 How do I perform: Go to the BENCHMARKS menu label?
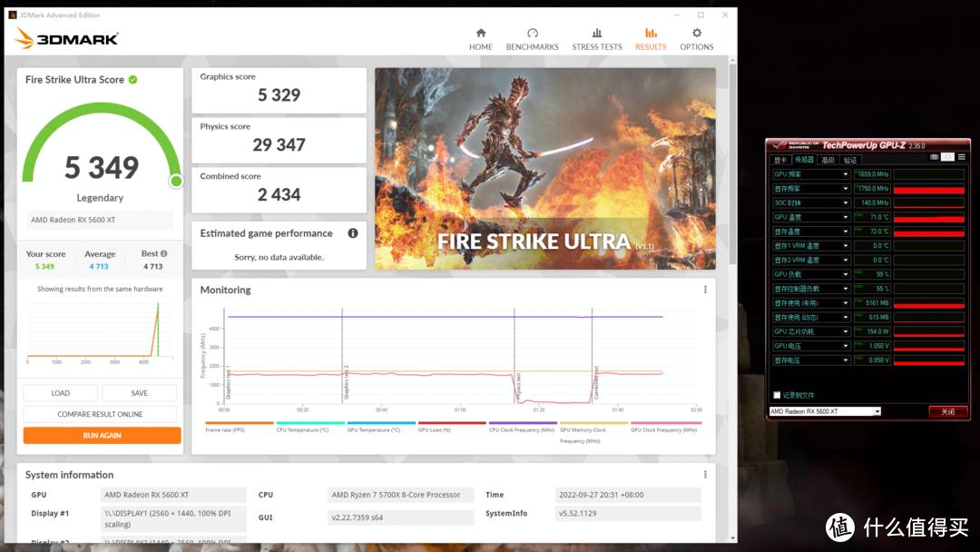coord(533,47)
